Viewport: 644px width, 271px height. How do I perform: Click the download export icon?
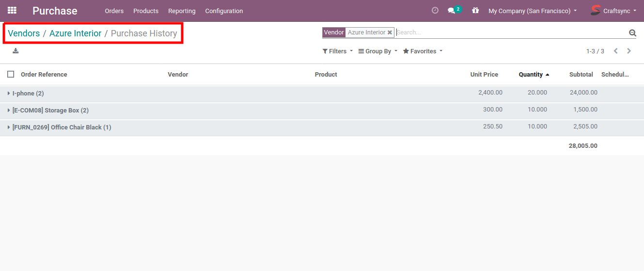click(16, 51)
